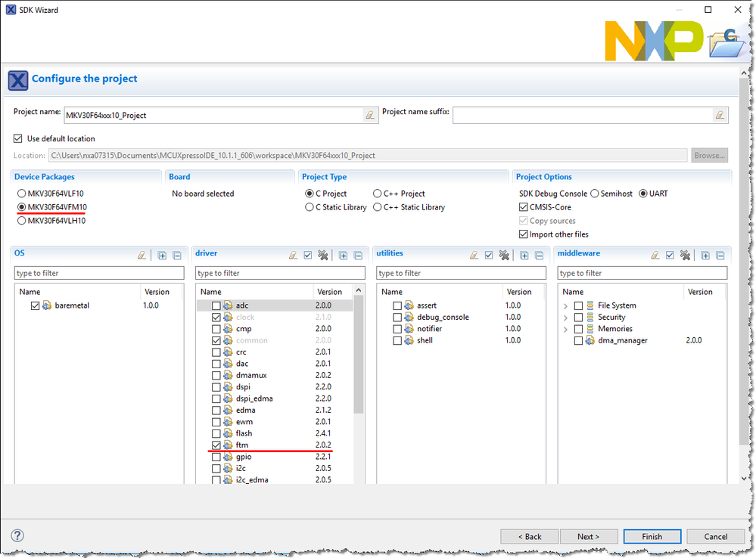
Task: Clear the utilities panel filter with eraser icon
Action: pyautogui.click(x=474, y=256)
